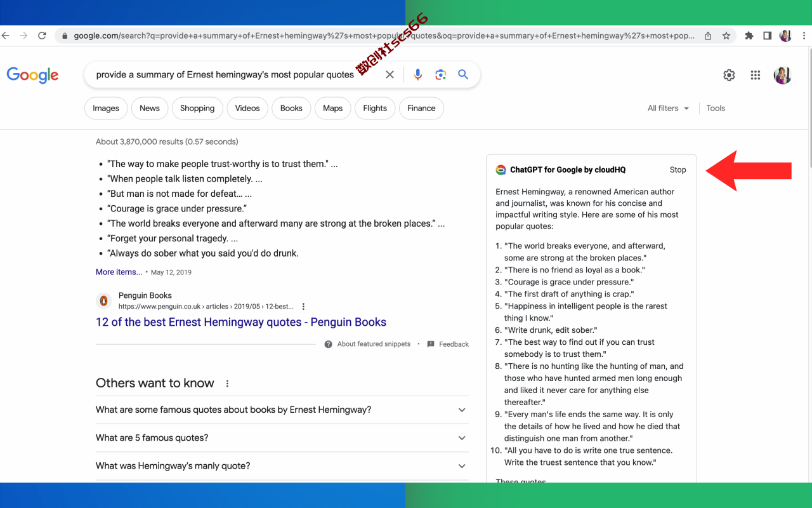Select the Flights filter chip
This screenshot has width=812, height=508.
(x=375, y=108)
